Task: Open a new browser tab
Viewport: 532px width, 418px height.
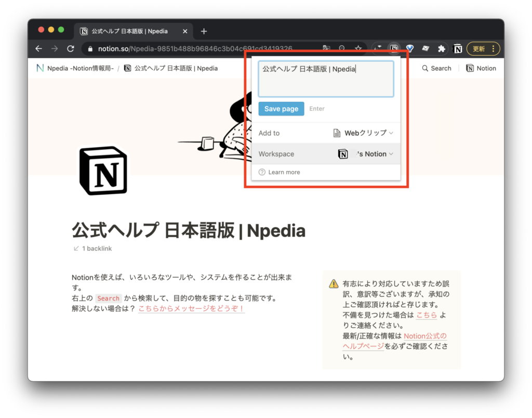Action: tap(204, 31)
